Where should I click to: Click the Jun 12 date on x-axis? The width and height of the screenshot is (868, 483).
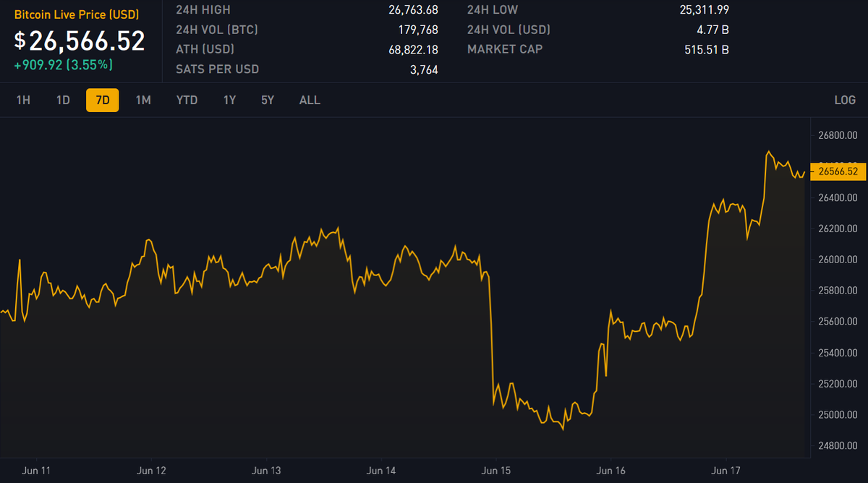click(x=151, y=471)
